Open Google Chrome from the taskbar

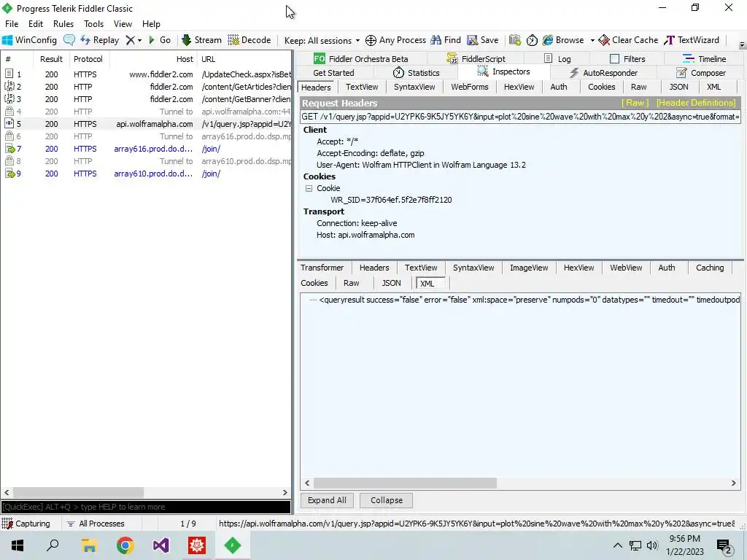(125, 545)
